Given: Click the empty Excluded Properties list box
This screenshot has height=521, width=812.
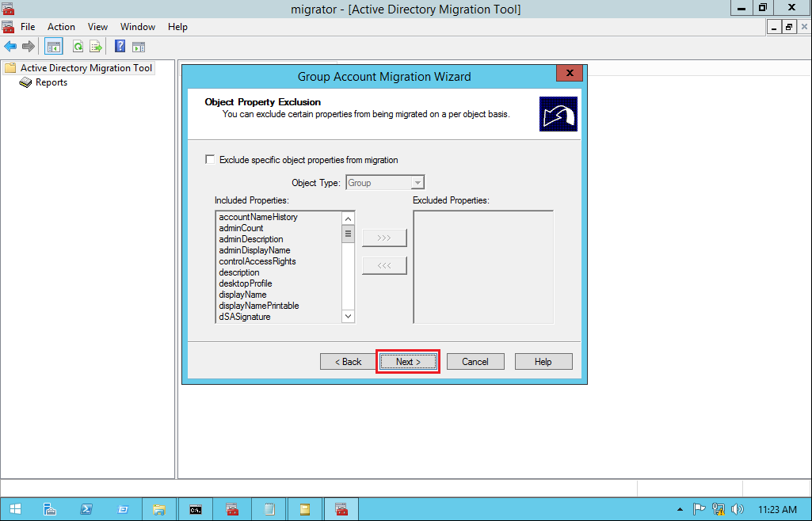Looking at the screenshot, I should pyautogui.click(x=483, y=267).
